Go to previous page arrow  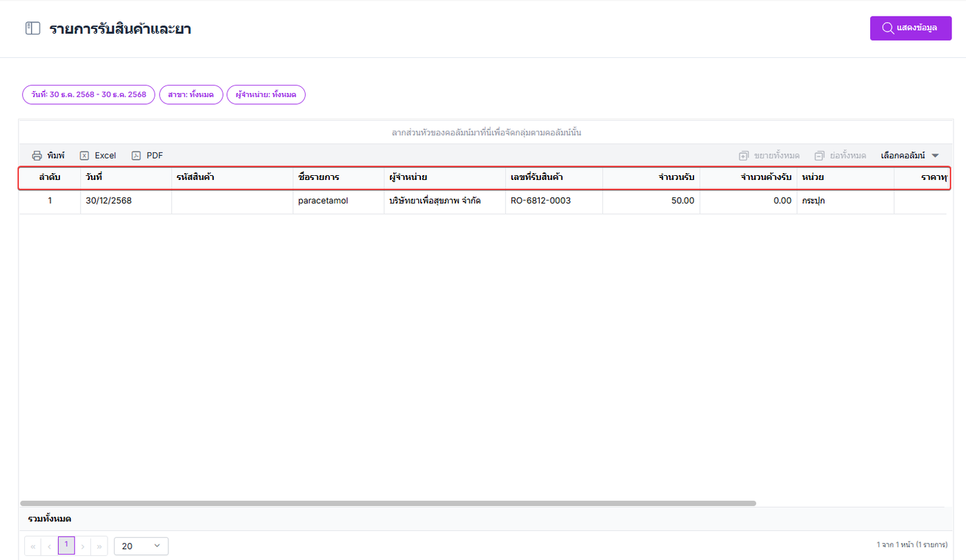[50, 546]
